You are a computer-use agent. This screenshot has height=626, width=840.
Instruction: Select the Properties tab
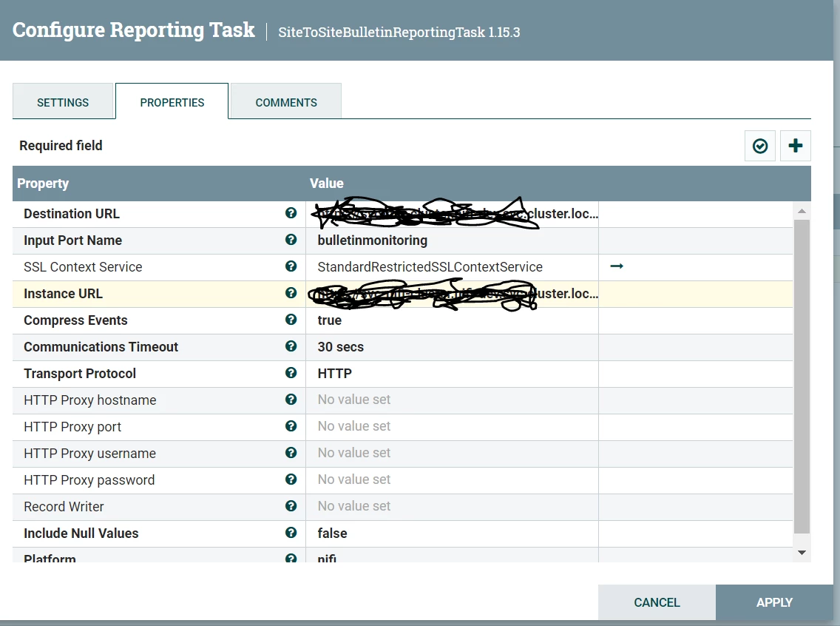click(x=172, y=101)
